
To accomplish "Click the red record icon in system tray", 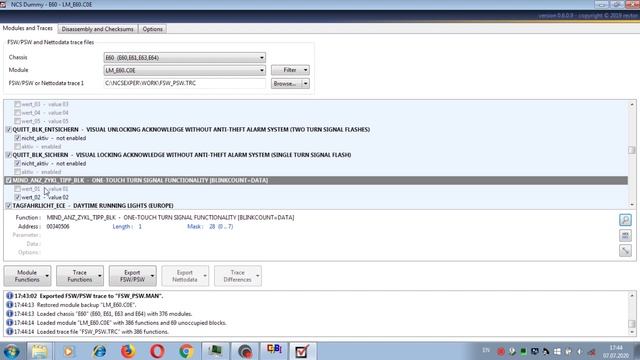I will (501, 351).
